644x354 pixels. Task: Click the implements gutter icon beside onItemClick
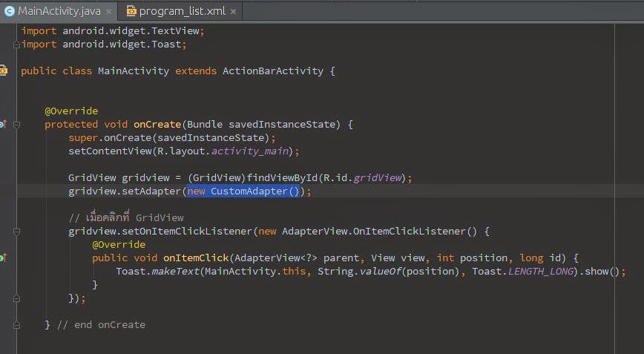pos(3,258)
